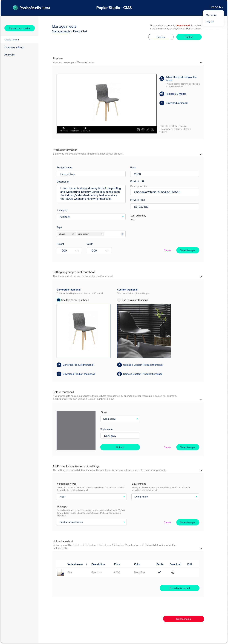Collapse AR Product Visualisation settings section
The image size is (228, 644).
[201, 471]
